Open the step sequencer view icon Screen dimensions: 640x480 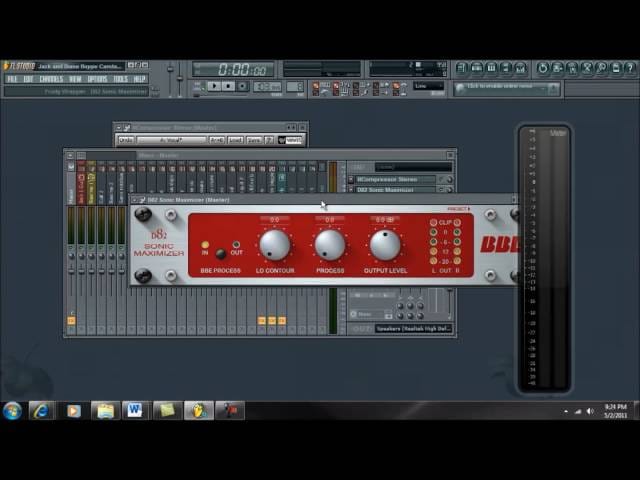tap(476, 68)
